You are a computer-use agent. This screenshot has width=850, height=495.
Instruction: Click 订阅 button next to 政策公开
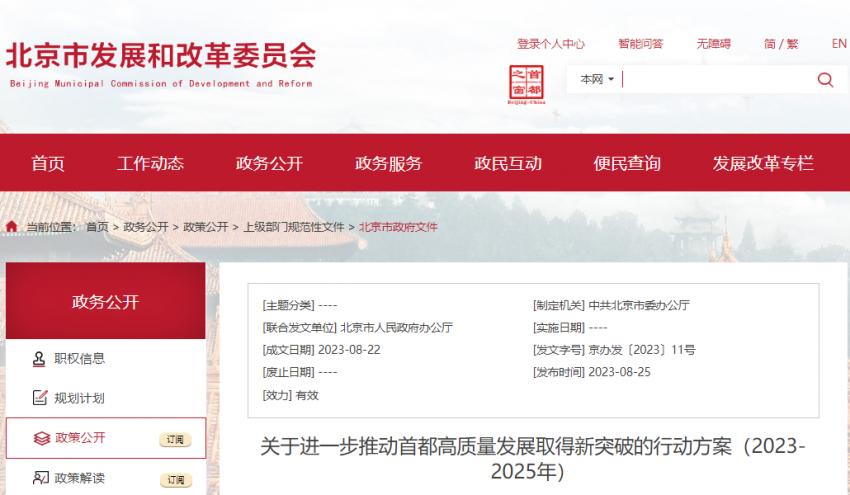coord(175,440)
